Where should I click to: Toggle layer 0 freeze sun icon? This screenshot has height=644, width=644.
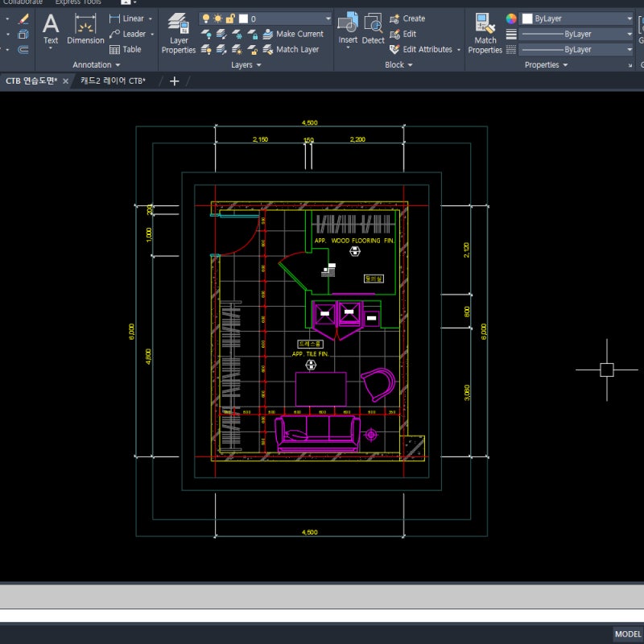click(x=217, y=19)
